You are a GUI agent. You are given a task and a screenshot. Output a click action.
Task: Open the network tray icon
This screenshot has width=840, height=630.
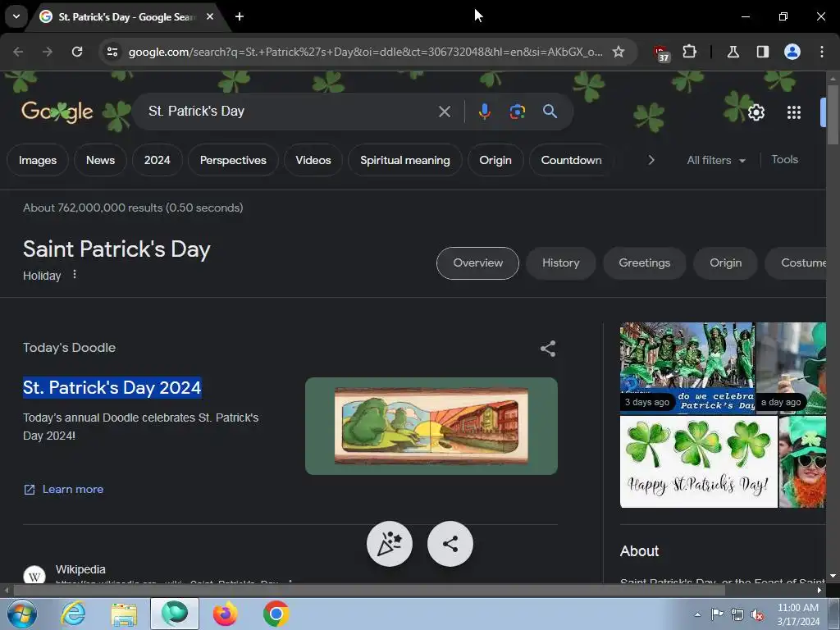pyautogui.click(x=737, y=614)
